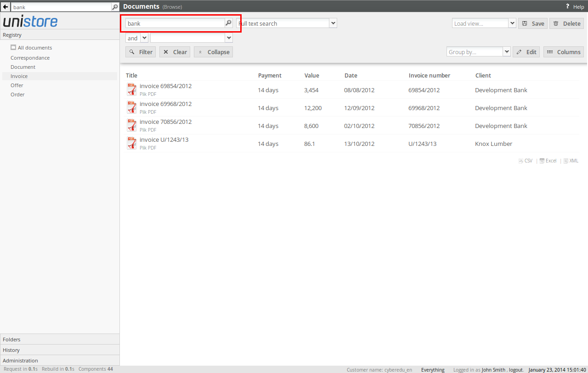Sort by the Invoice number column header
The width and height of the screenshot is (588, 373).
tap(430, 75)
